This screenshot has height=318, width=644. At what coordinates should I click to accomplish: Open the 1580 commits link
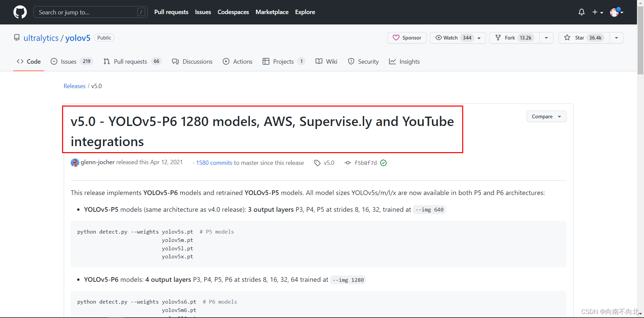[214, 163]
